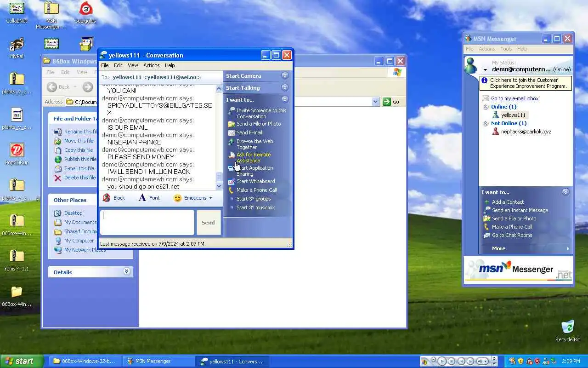The width and height of the screenshot is (588, 368).
Task: Click Ask for Remote Assistance
Action: pyautogui.click(x=249, y=158)
